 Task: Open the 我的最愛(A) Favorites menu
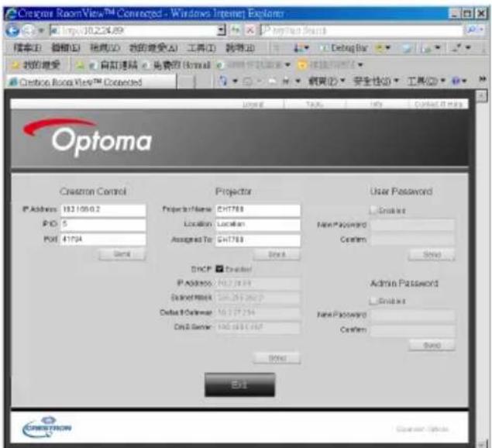153,48
